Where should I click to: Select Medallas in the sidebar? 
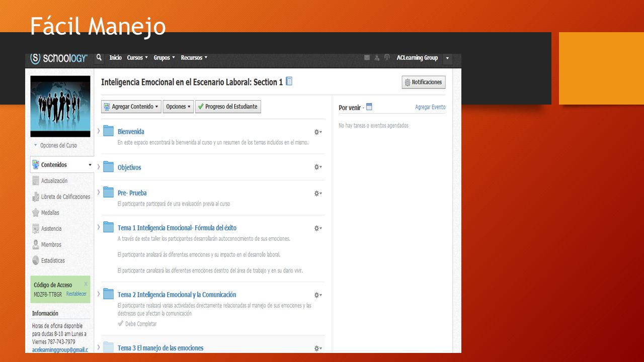coord(50,213)
